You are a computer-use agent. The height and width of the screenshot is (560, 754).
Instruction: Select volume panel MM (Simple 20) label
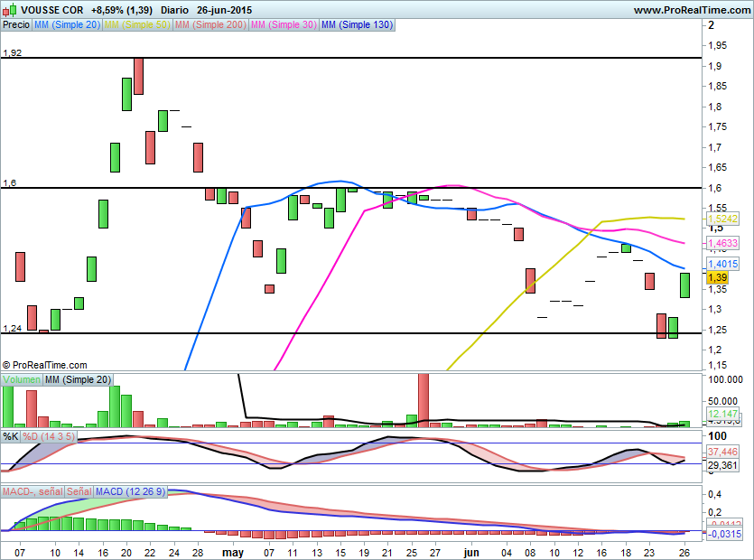click(78, 379)
